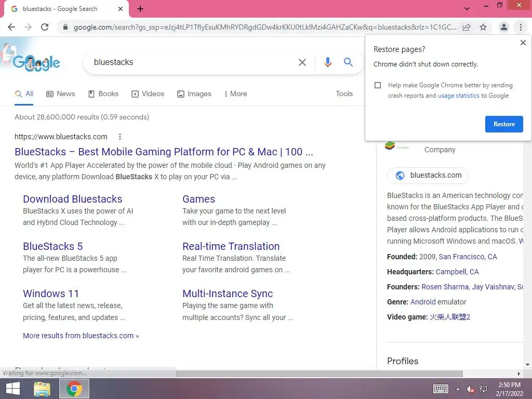This screenshot has height=399, width=532.
Task: Open the BlueStacks 5 sitelink
Action: tap(53, 246)
